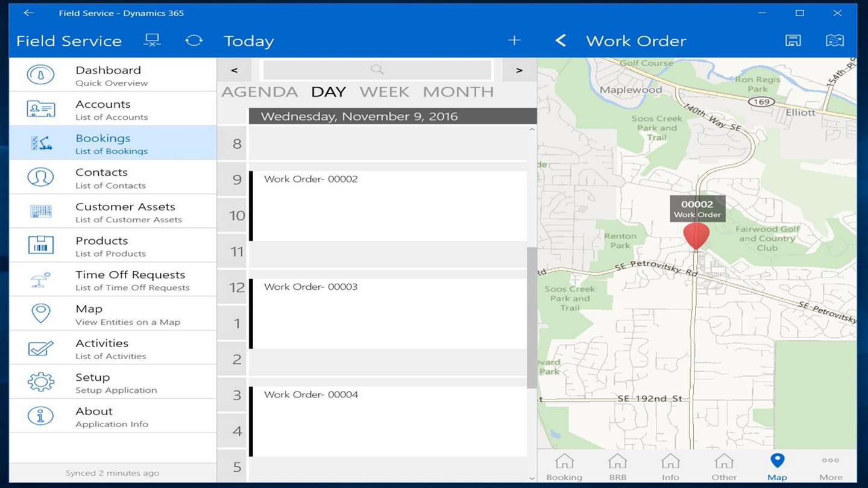
Task: Open the Setup gear icon
Action: coord(41,382)
